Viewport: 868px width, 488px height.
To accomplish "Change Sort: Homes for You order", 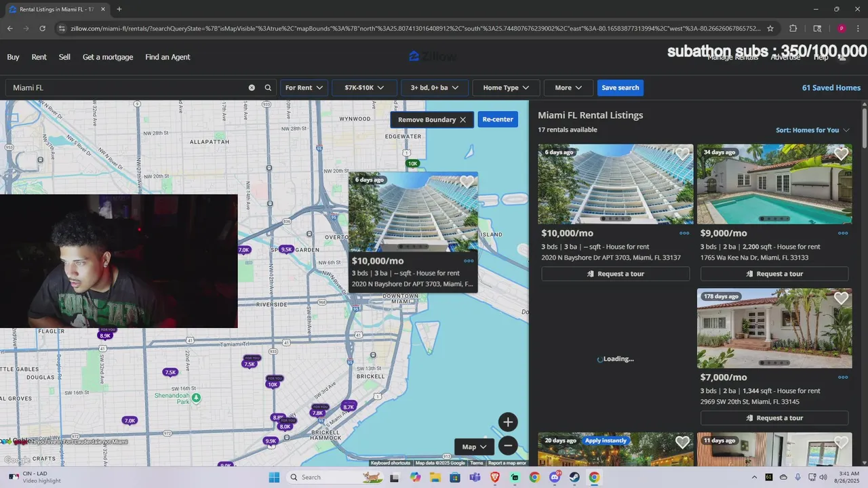I will (x=812, y=130).
